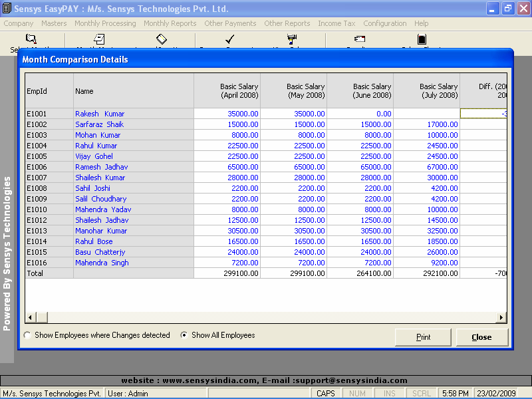Click the CAPS indicator in status bar

tap(326, 393)
